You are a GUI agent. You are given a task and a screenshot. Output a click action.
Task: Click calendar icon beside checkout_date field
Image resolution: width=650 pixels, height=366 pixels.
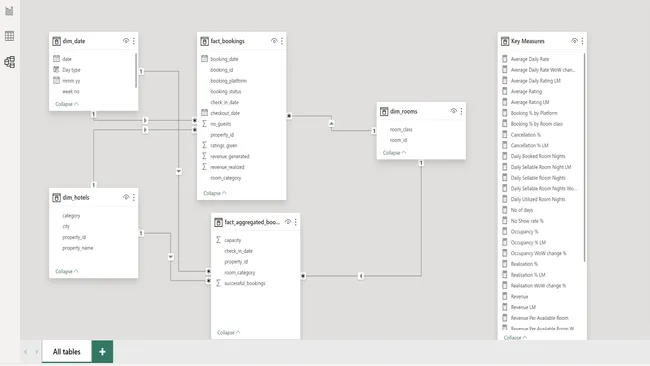(204, 113)
